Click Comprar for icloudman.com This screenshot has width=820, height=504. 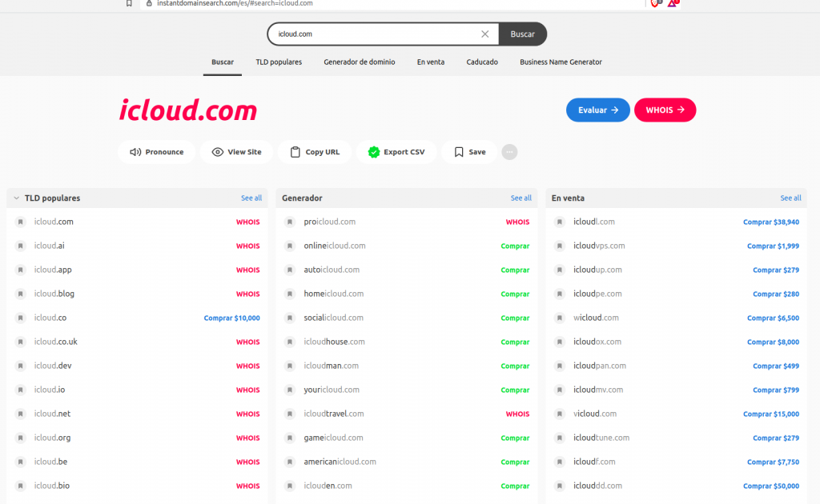(515, 366)
